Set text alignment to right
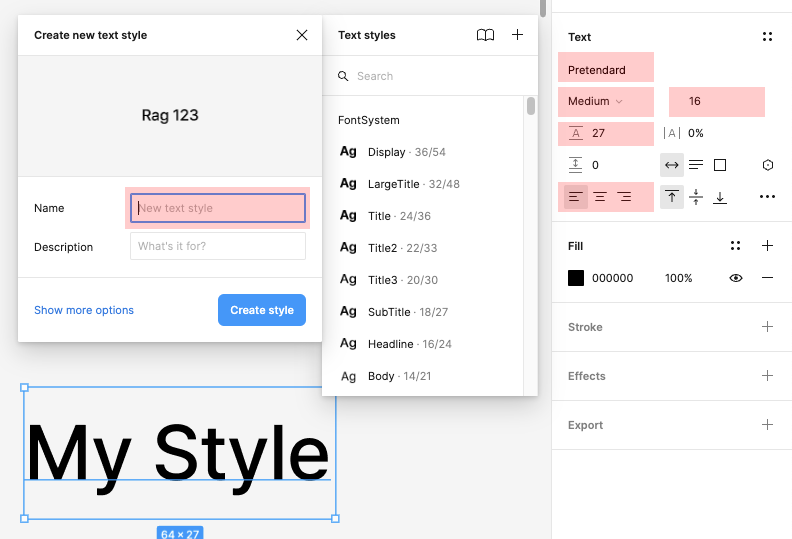Screen dimensions: 792x539 [624, 197]
